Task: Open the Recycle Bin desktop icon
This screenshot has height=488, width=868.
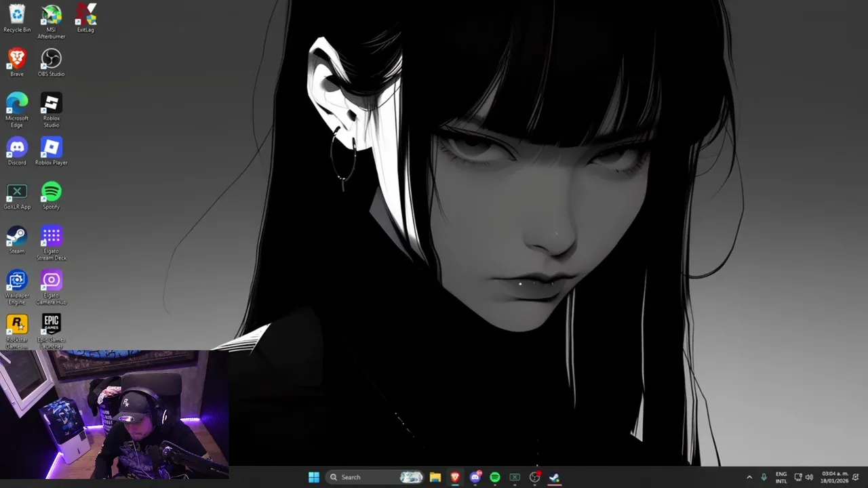Action: click(17, 18)
